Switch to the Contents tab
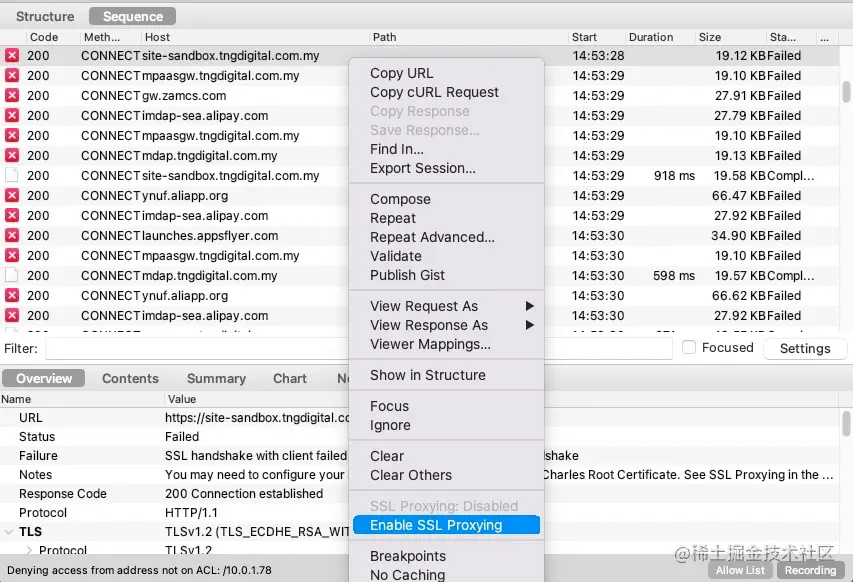 [130, 378]
